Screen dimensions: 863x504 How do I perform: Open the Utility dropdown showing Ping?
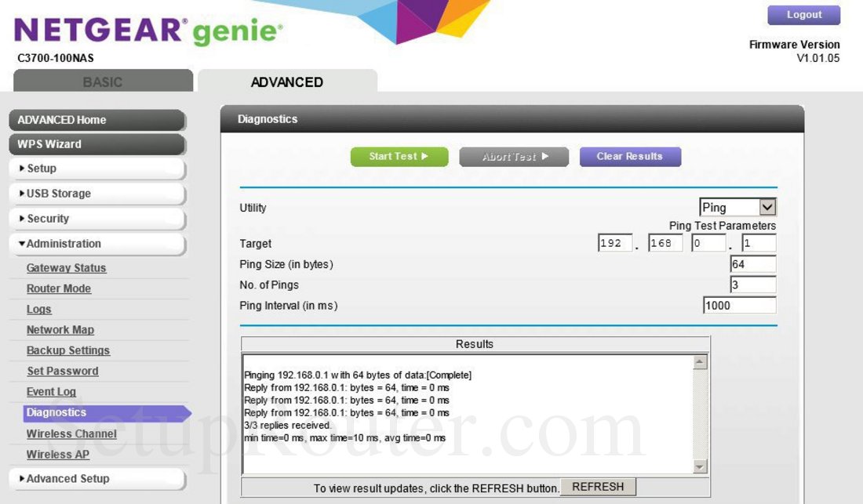coord(736,206)
